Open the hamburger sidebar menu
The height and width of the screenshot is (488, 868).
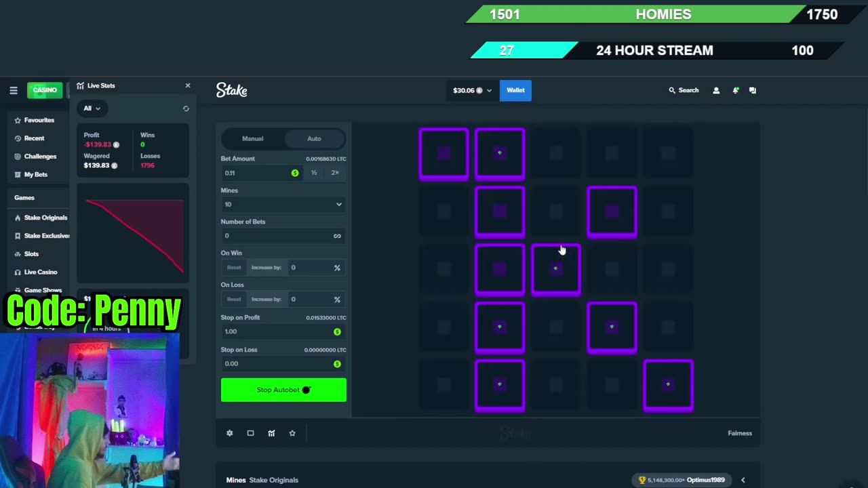point(13,90)
